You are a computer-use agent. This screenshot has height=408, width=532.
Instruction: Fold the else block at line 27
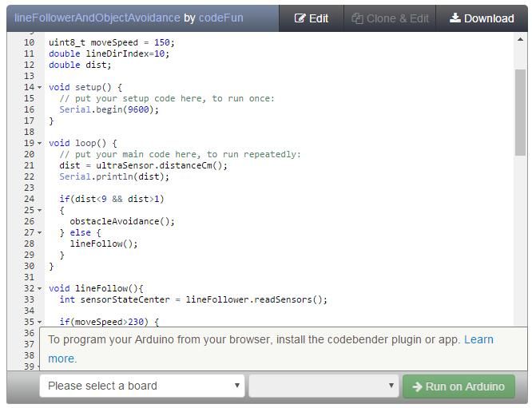pos(39,233)
